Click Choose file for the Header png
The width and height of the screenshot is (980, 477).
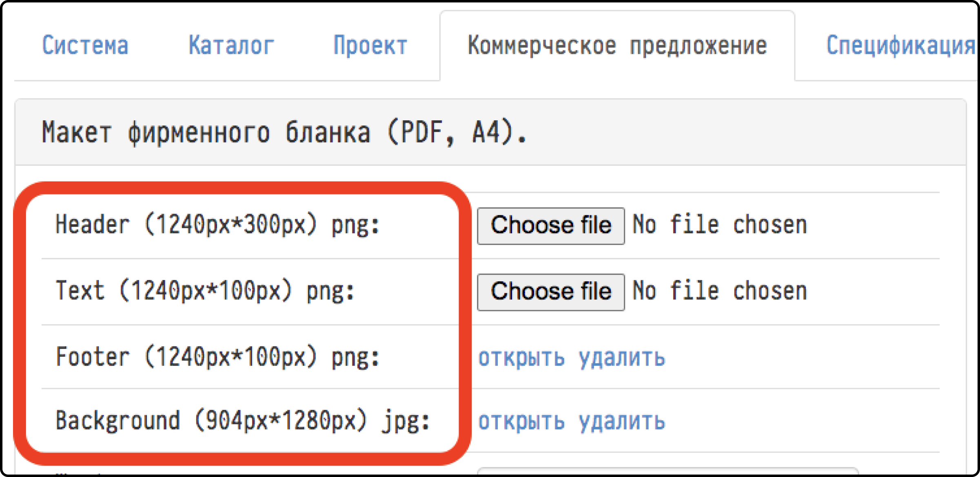(x=551, y=226)
